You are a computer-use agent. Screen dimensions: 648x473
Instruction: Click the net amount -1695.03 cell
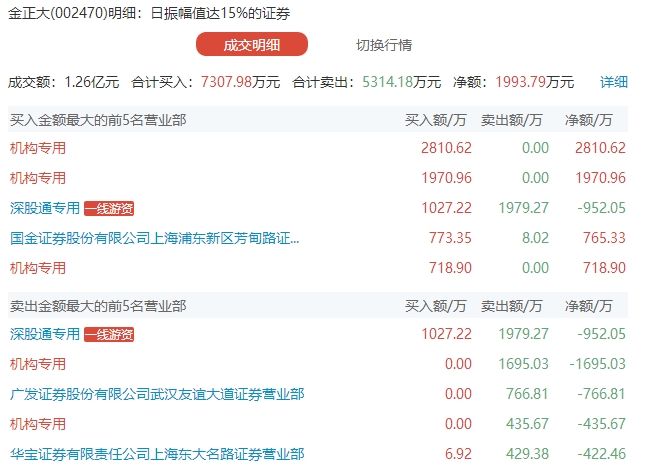coord(598,364)
